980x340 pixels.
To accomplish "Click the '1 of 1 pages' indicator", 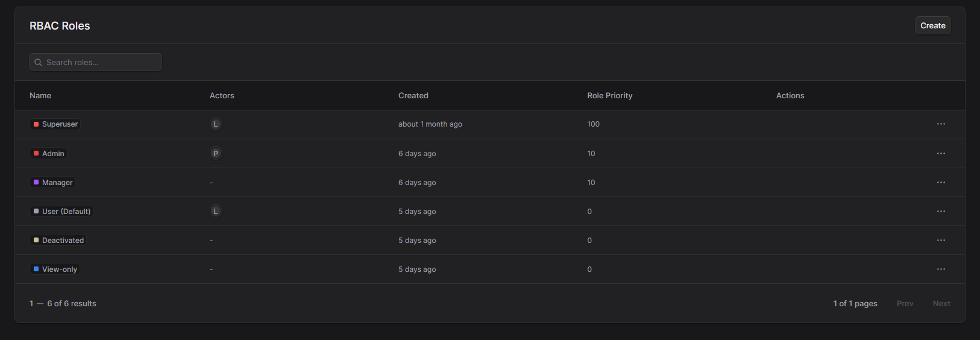I will [855, 304].
